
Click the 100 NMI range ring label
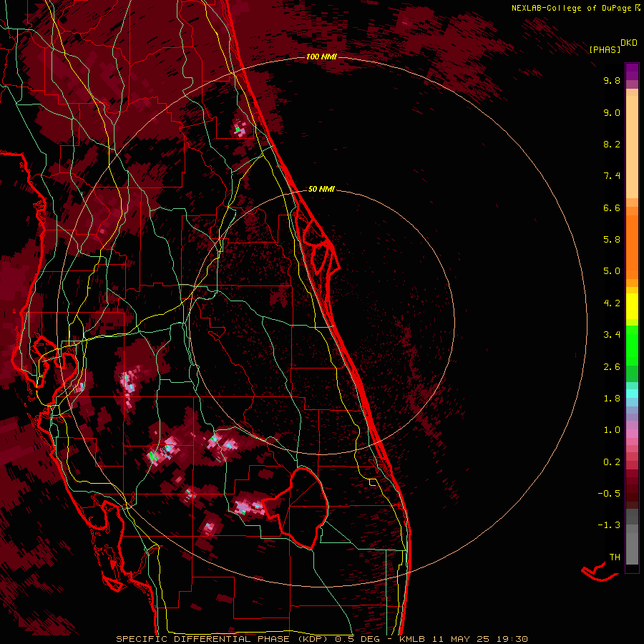[x=321, y=57]
